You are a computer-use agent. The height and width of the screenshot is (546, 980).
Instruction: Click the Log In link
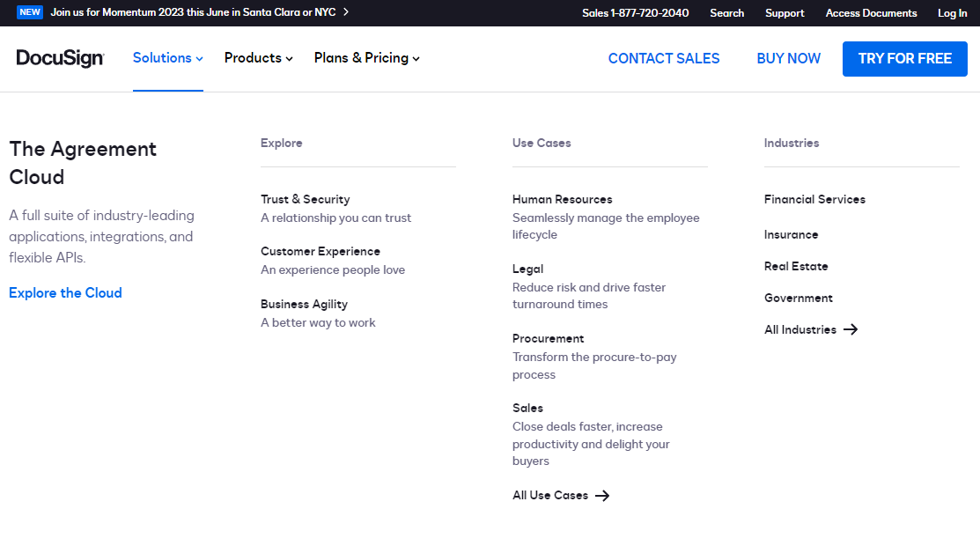(x=952, y=13)
